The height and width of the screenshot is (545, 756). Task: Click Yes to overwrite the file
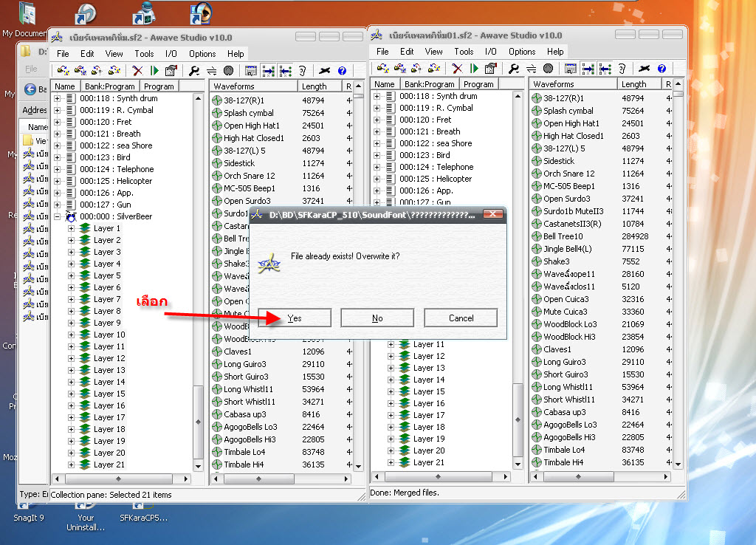tap(295, 318)
